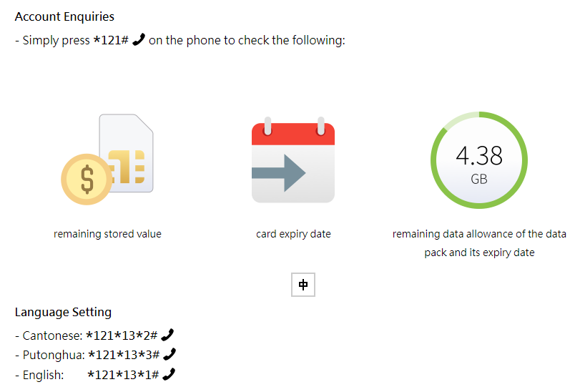Click phone icon after Cantonese code
Image resolution: width=585 pixels, height=392 pixels.
pos(167,335)
